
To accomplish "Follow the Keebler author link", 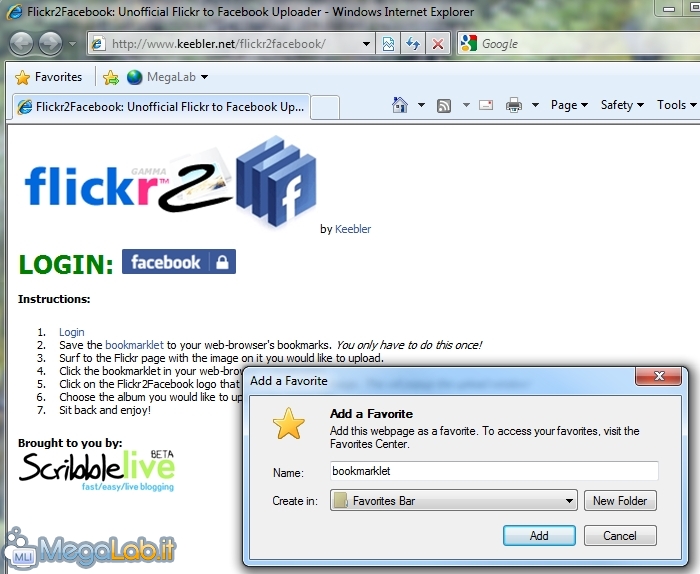I will pyautogui.click(x=353, y=229).
